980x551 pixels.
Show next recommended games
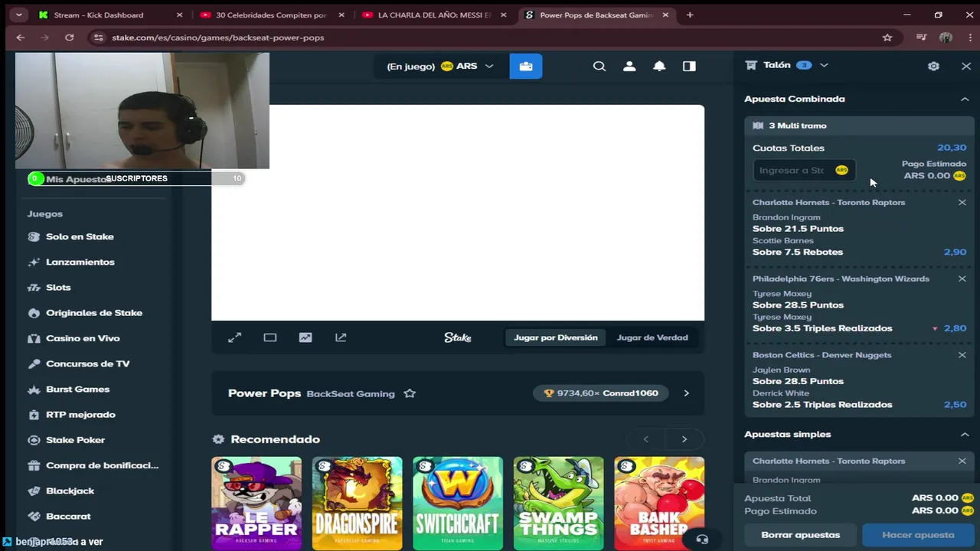point(684,439)
